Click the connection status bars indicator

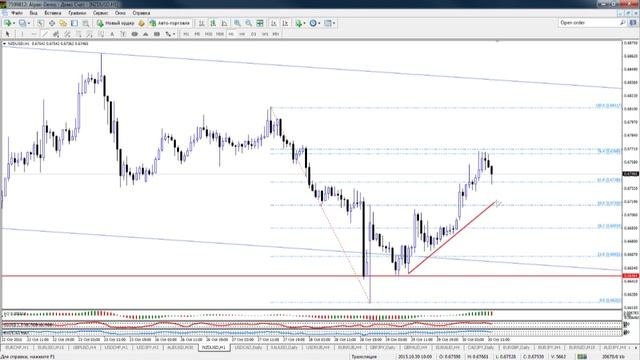(x=582, y=357)
